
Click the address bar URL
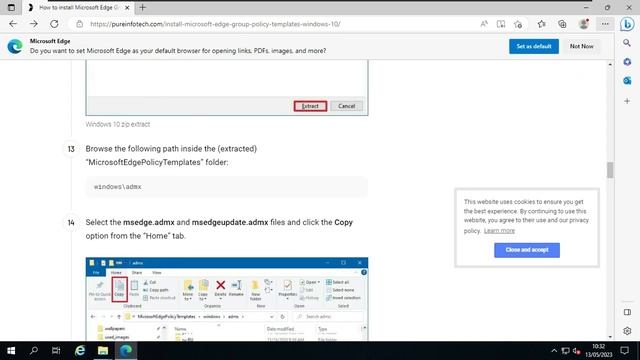(215, 24)
